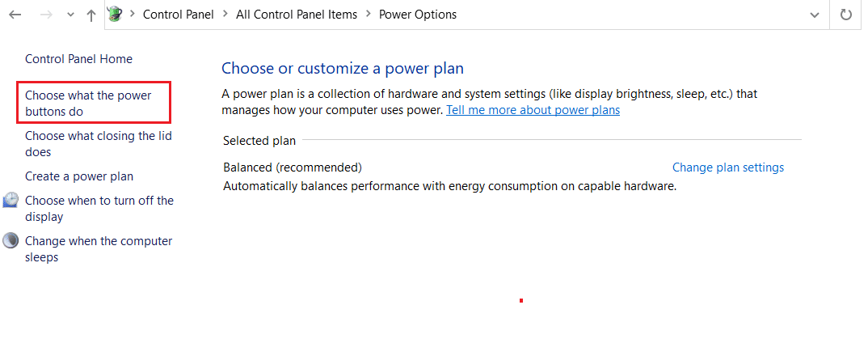Click Change plan settings for Balanced
The width and height of the screenshot is (868, 356).
click(x=727, y=167)
